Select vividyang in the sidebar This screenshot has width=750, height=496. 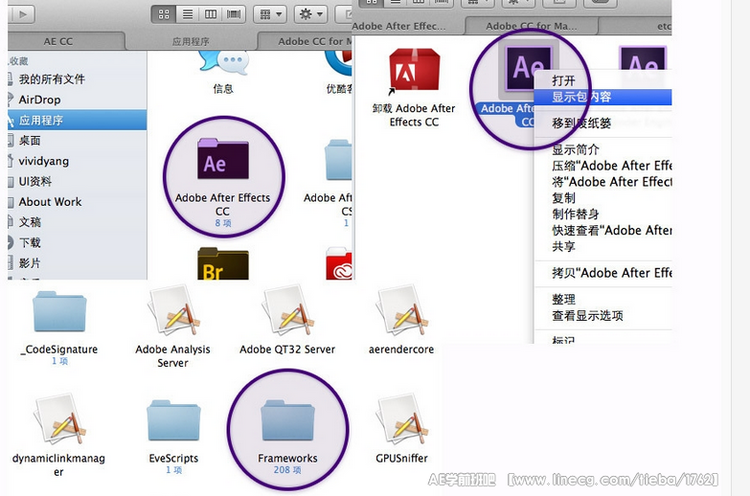77,161
